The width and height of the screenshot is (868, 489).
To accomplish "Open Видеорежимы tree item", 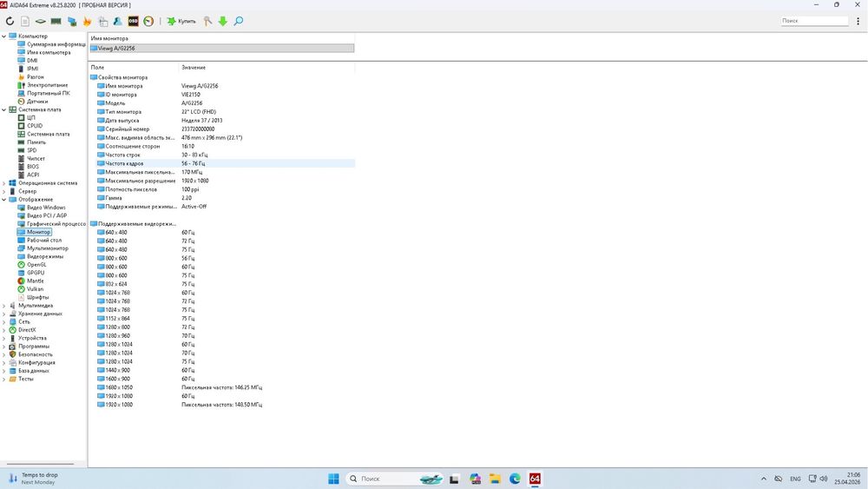I will (x=41, y=256).
